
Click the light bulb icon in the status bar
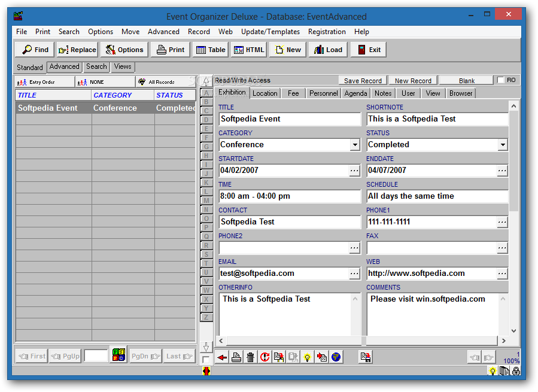point(493,371)
